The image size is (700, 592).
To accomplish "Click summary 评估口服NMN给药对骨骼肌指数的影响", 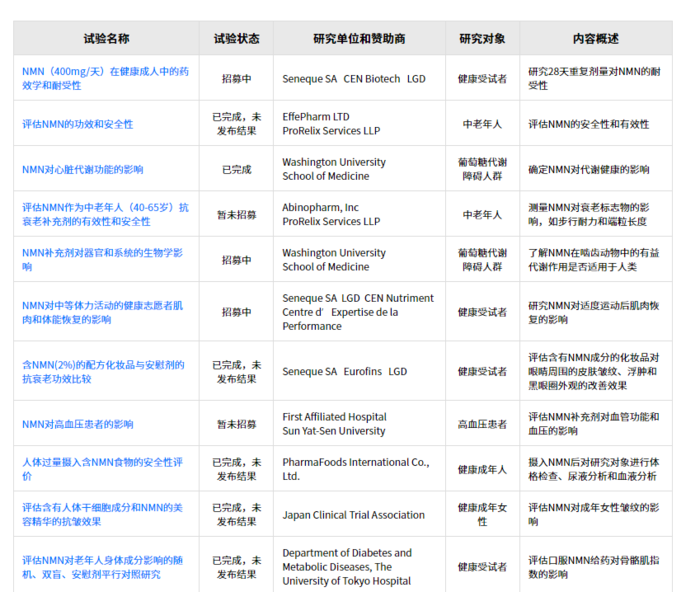I will pos(593,567).
